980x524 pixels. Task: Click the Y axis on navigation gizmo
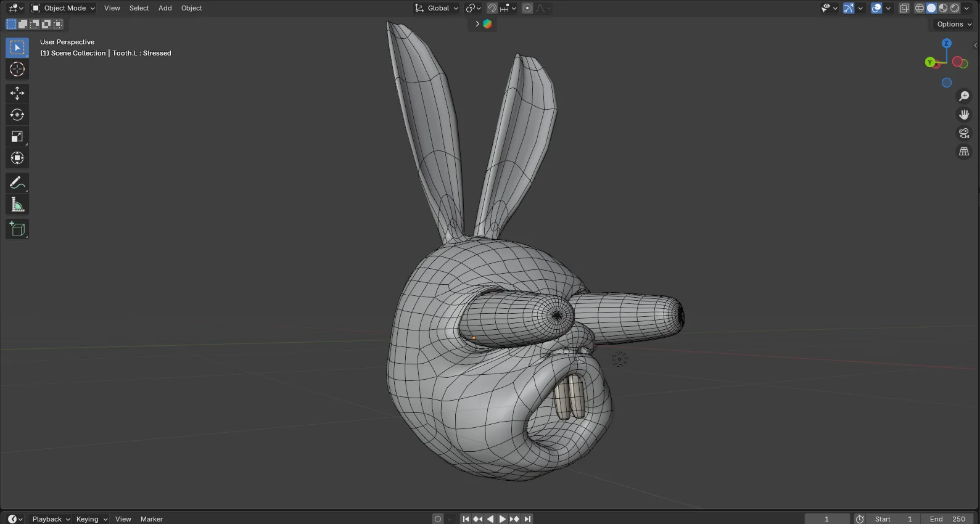tap(930, 62)
